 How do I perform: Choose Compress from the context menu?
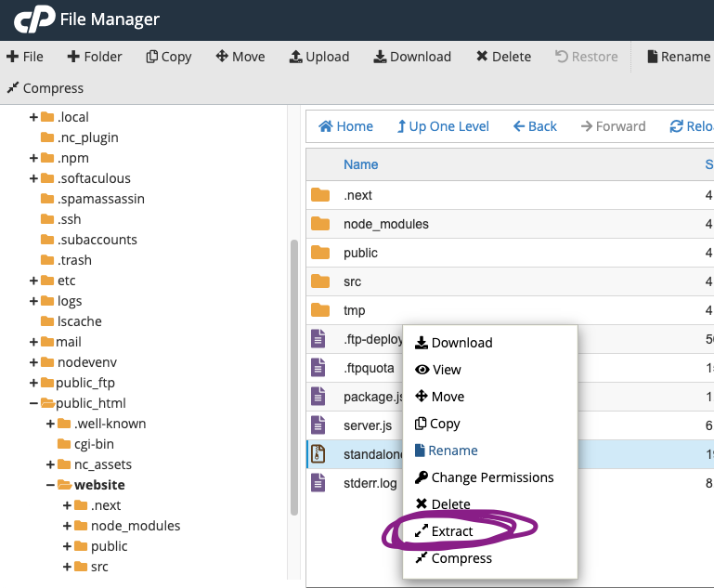tap(453, 558)
